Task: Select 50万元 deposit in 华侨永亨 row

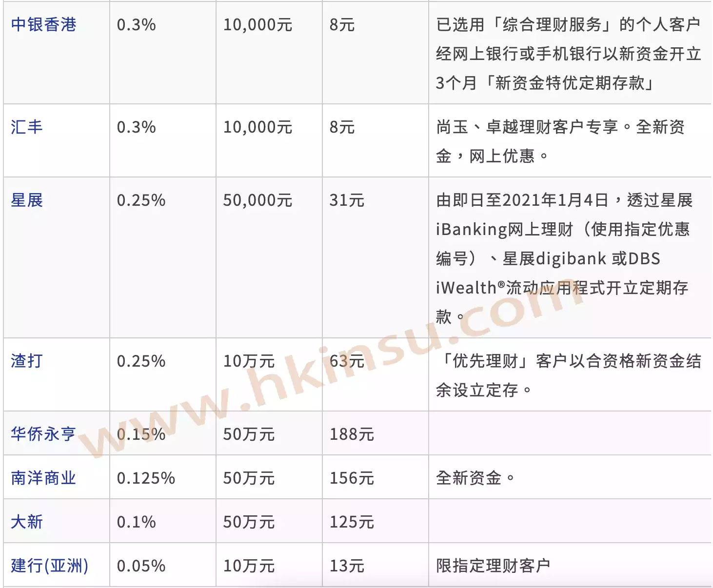Action: [x=249, y=434]
